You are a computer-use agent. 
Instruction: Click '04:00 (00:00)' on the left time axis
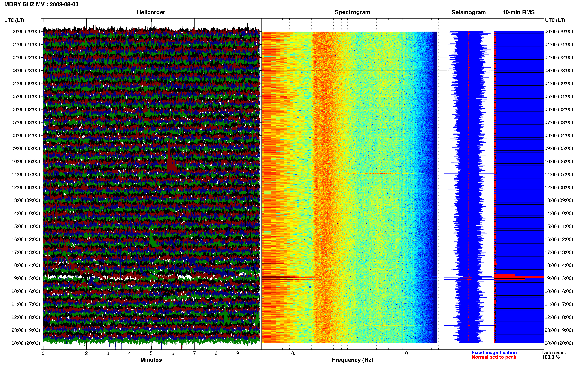point(26,83)
